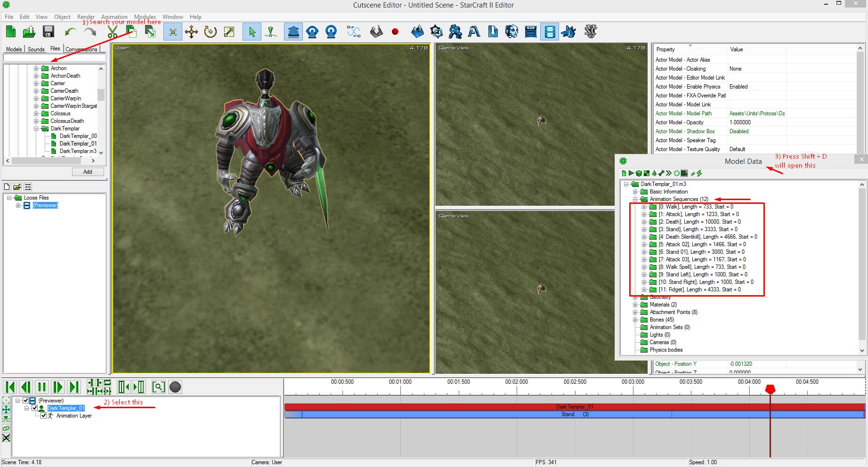The width and height of the screenshot is (868, 467).
Task: Click the chain link icon beside timeline tree
Action: [6, 428]
